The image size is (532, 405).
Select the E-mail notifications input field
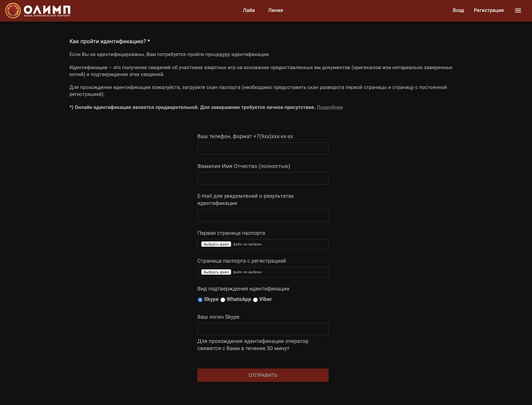pyautogui.click(x=263, y=215)
